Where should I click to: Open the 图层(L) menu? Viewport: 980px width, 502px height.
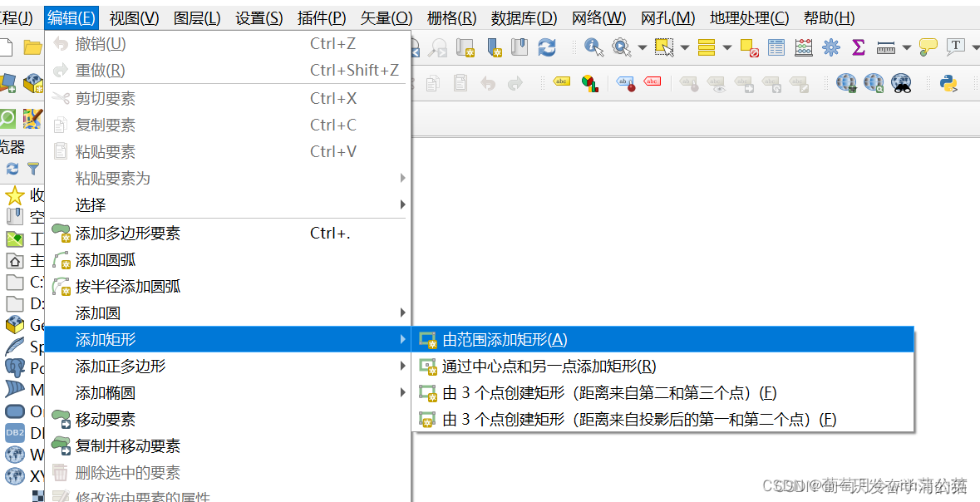[x=198, y=18]
